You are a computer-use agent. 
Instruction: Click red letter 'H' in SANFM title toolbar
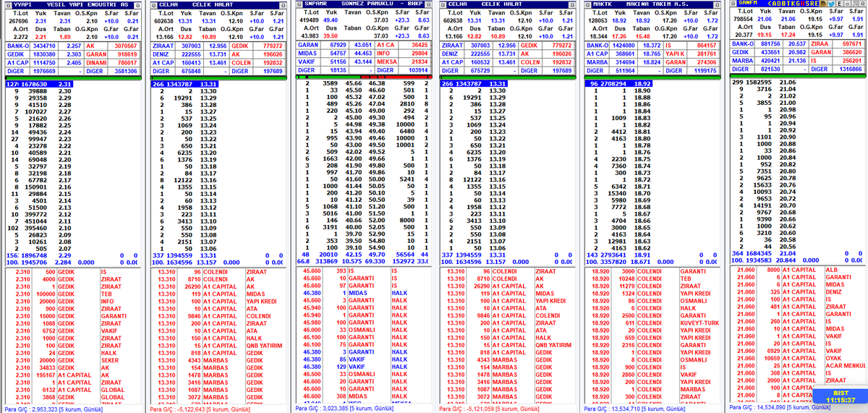803,4
